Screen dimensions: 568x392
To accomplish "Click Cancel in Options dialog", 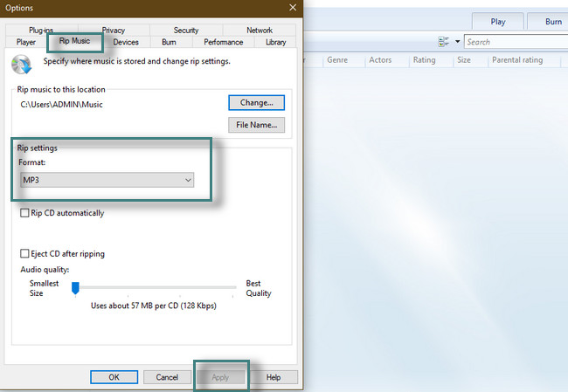I will click(x=167, y=377).
